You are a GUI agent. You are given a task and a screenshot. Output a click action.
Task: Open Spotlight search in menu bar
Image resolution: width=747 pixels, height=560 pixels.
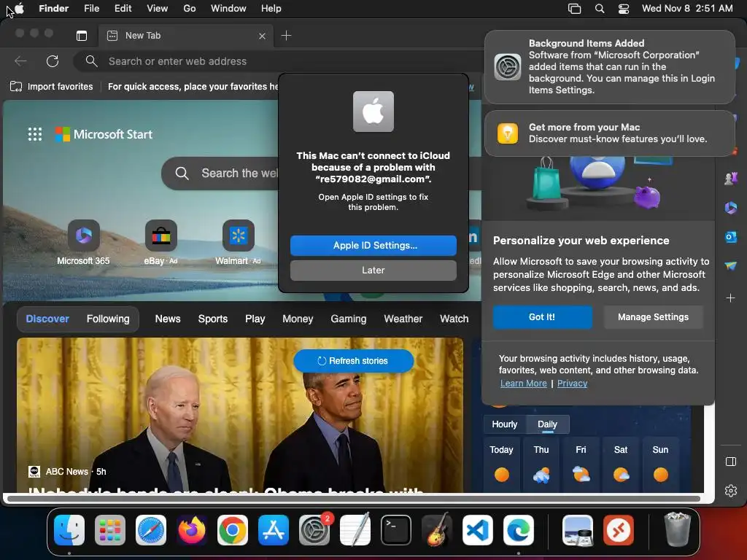[600, 9]
